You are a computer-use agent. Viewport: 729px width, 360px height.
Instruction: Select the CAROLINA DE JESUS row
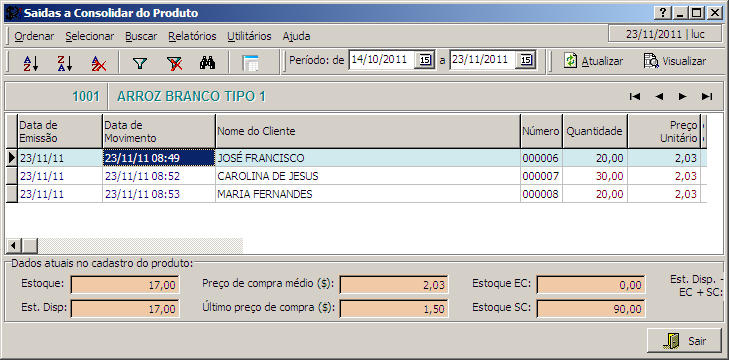[356, 176]
